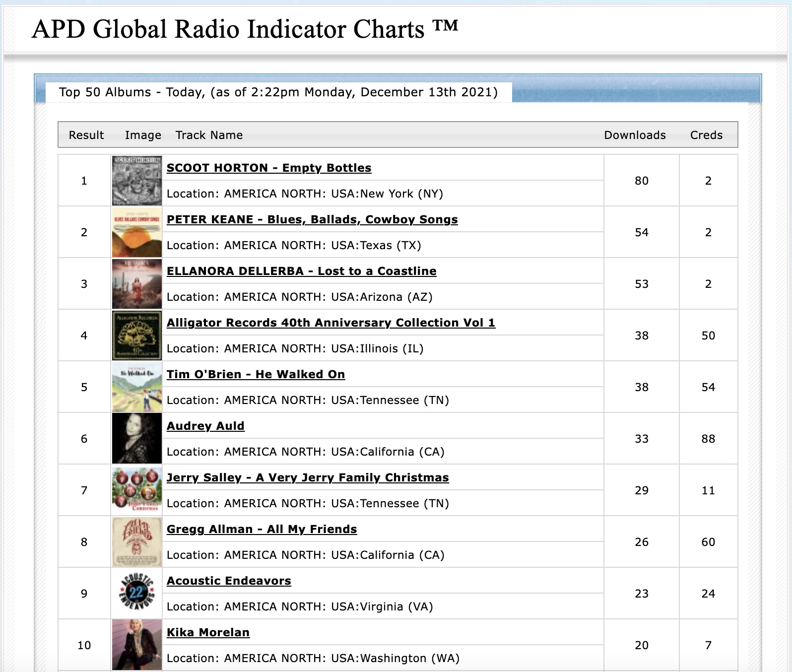Open the Audrey Auld portrait thumbnail
Viewport: 792px width, 672px height.
[136, 439]
